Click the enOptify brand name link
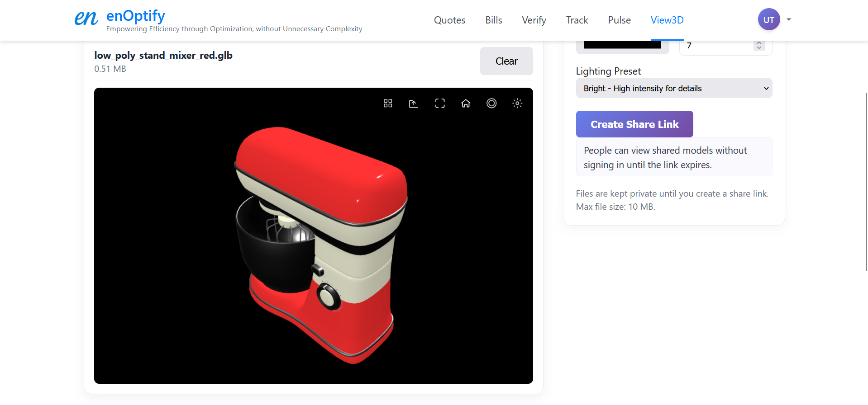Screen dimensions: 868x405 135,16
